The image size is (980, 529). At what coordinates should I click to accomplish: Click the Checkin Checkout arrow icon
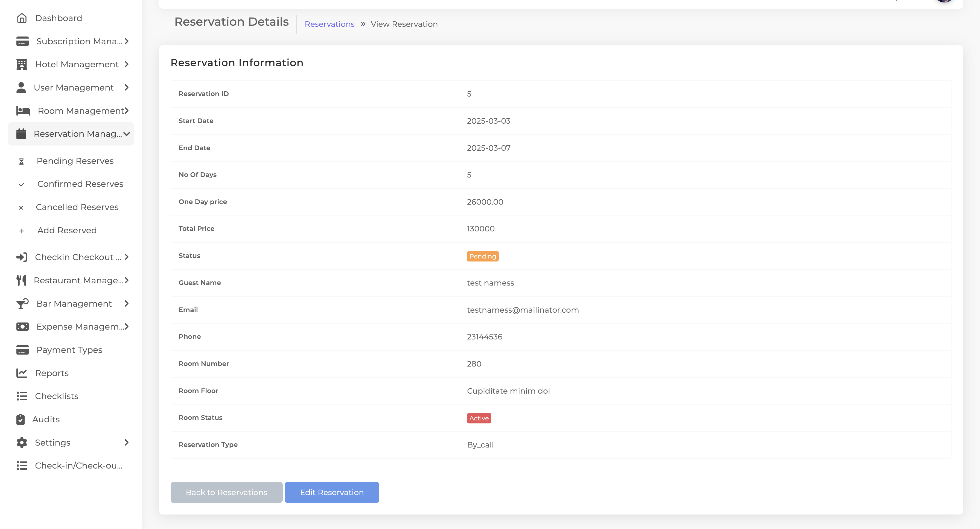(22, 257)
